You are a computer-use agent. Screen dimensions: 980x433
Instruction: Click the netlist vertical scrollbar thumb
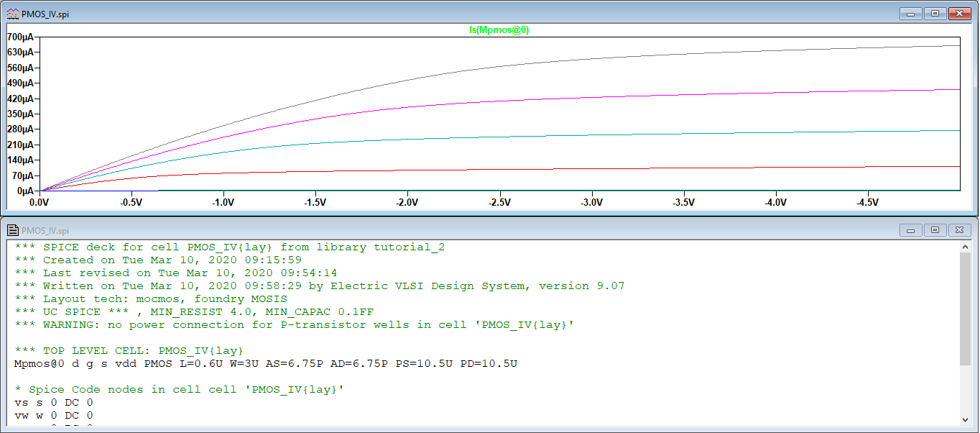point(965,309)
